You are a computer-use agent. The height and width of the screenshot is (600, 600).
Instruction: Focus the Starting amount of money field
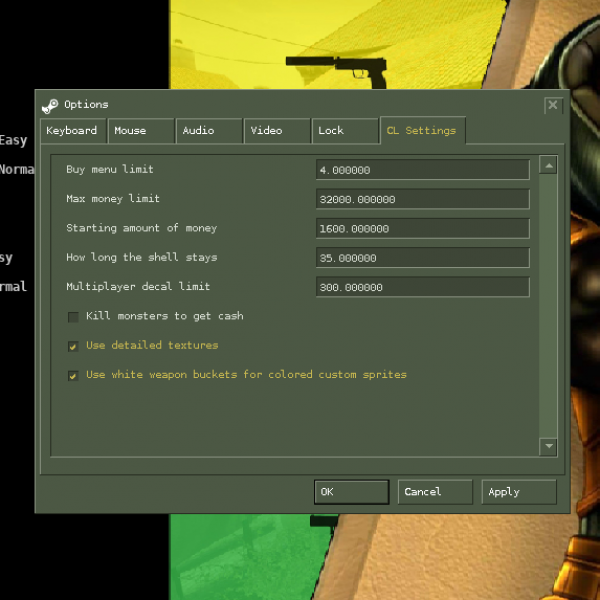coord(423,229)
